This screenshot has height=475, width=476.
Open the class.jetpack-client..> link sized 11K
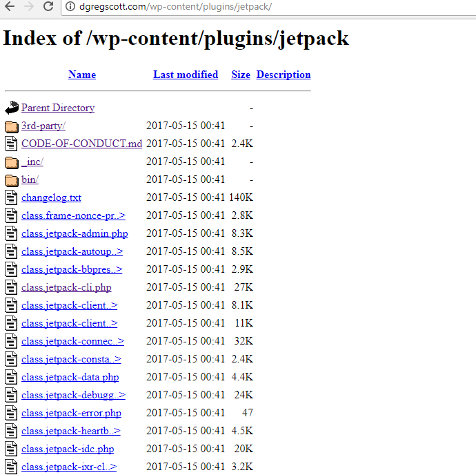coord(70,323)
